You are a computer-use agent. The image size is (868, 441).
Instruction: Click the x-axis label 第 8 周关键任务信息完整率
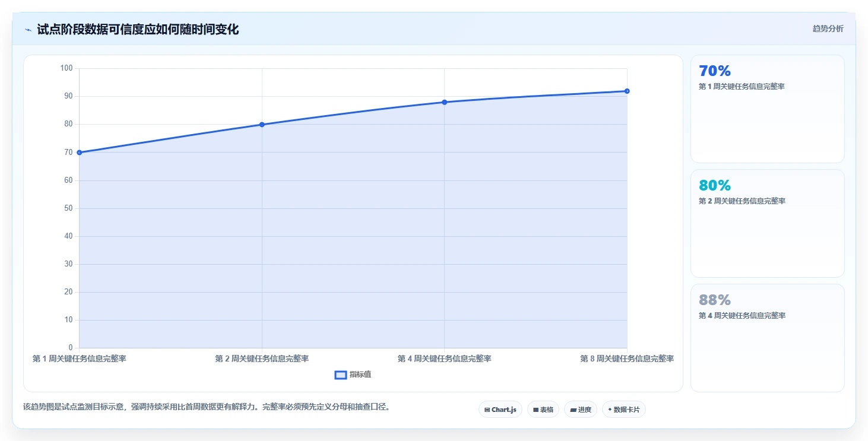click(627, 358)
